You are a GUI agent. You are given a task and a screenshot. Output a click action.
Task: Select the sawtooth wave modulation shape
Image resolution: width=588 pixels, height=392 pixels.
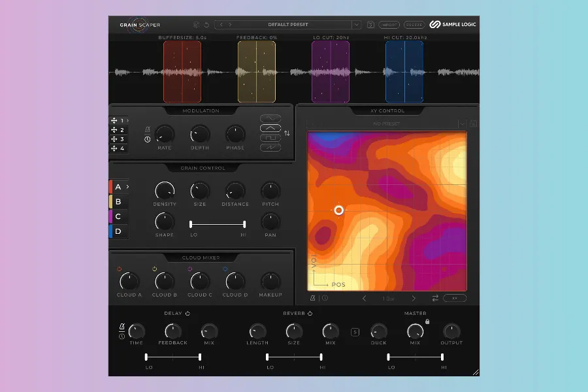pyautogui.click(x=270, y=148)
